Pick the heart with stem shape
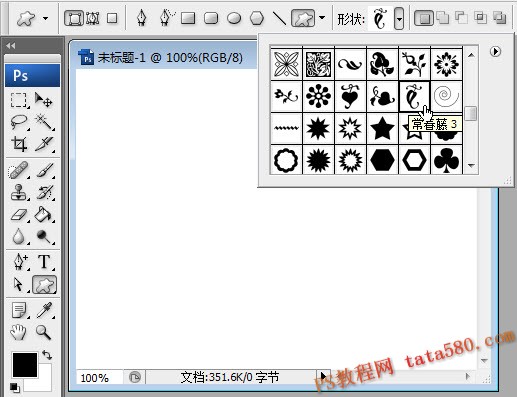The image size is (517, 397). pos(350,96)
